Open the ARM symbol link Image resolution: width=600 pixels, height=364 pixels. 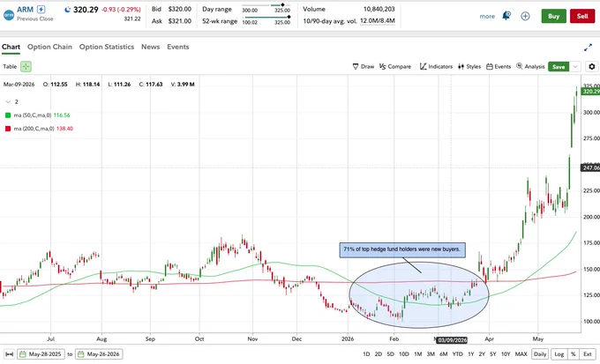coord(25,9)
